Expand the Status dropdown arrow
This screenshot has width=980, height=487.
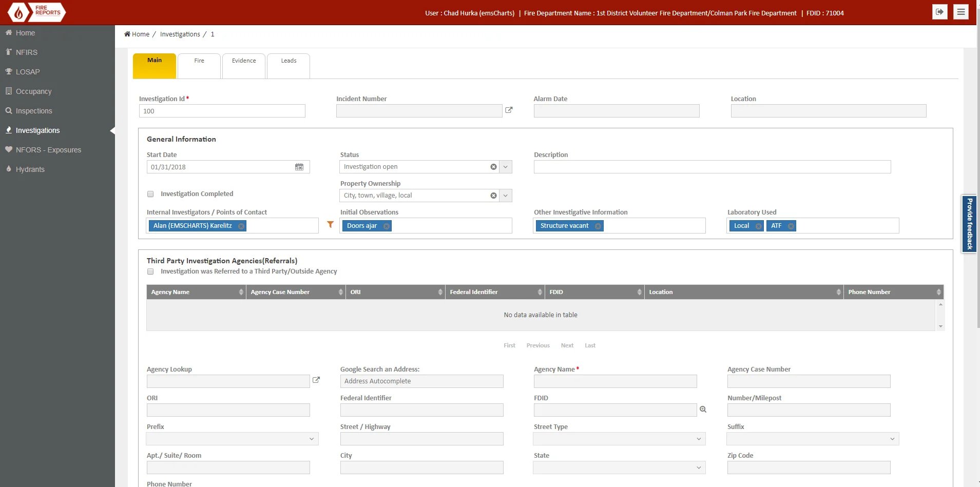[x=506, y=167]
